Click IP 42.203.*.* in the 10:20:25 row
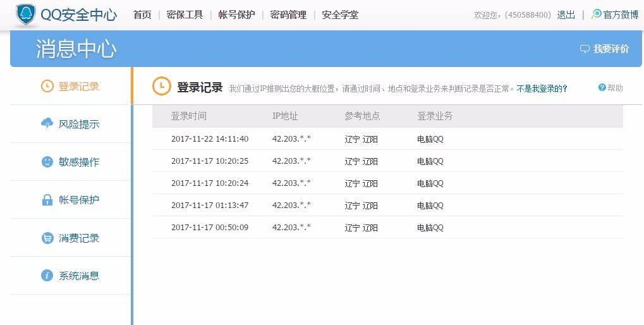The image size is (644, 325). (x=291, y=161)
